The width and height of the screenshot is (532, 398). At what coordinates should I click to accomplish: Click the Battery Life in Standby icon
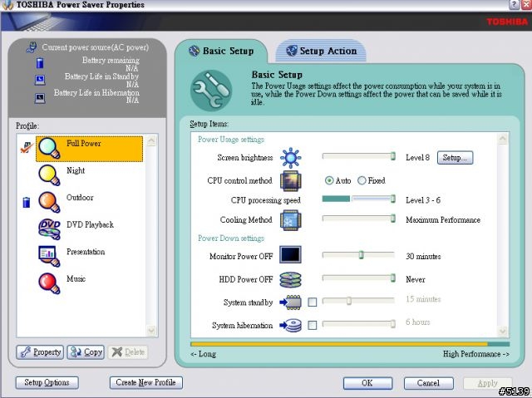coord(40,80)
